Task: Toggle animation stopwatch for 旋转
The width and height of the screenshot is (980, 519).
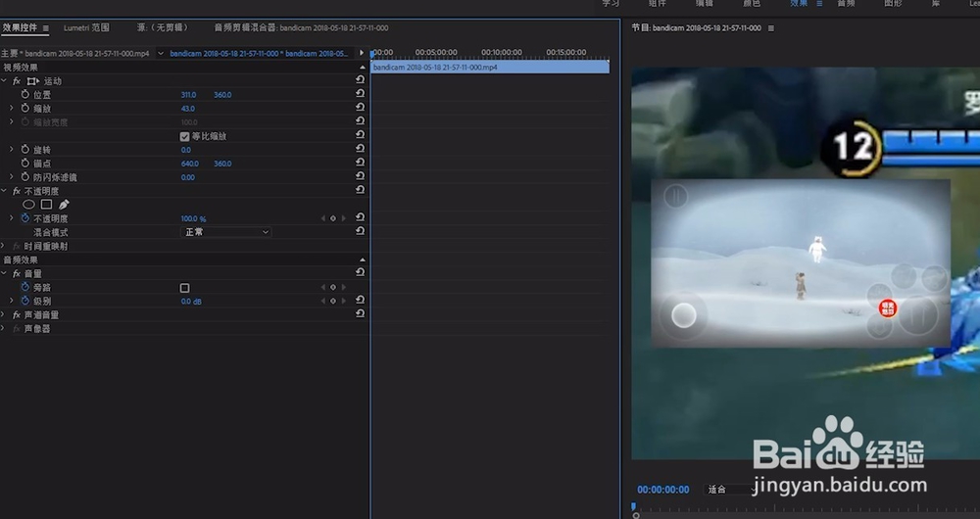Action: click(25, 149)
